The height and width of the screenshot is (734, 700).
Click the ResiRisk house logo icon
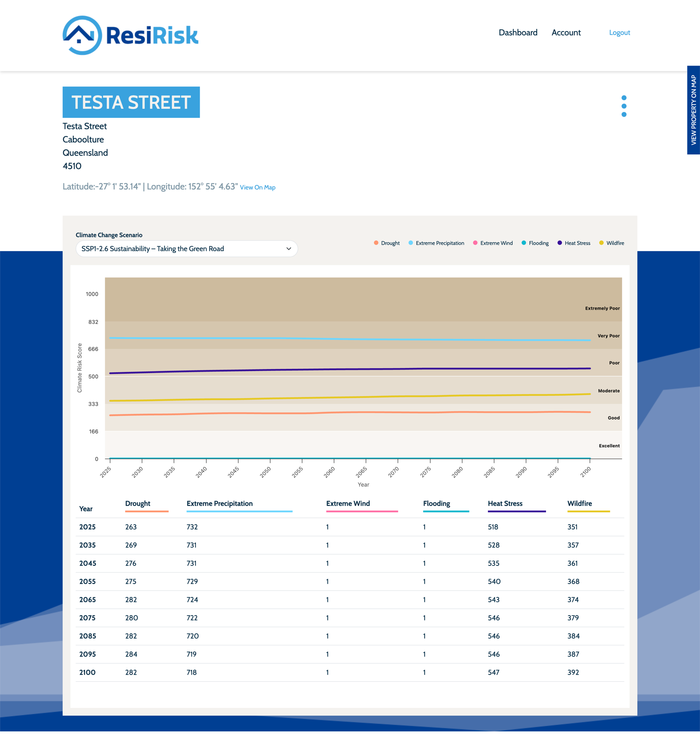(x=82, y=35)
